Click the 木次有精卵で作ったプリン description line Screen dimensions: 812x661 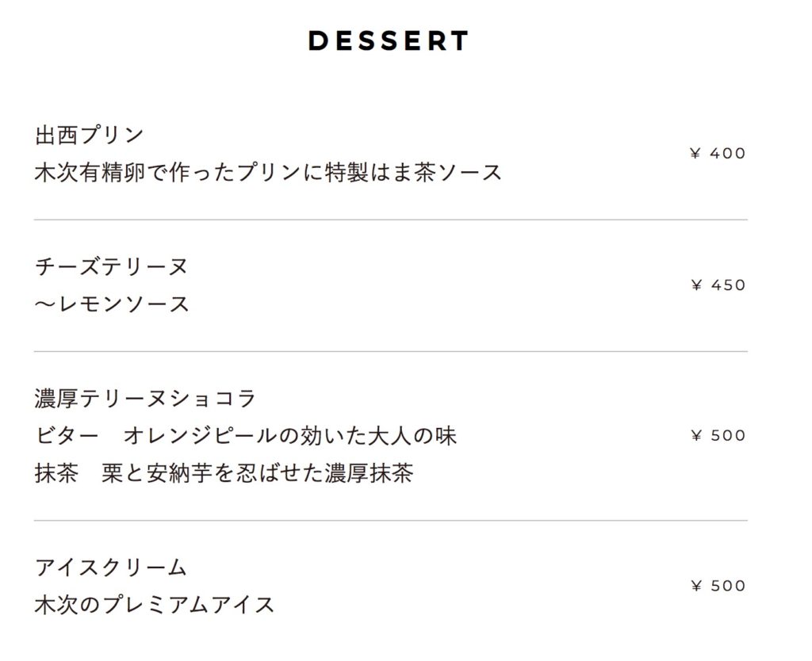[x=268, y=173]
